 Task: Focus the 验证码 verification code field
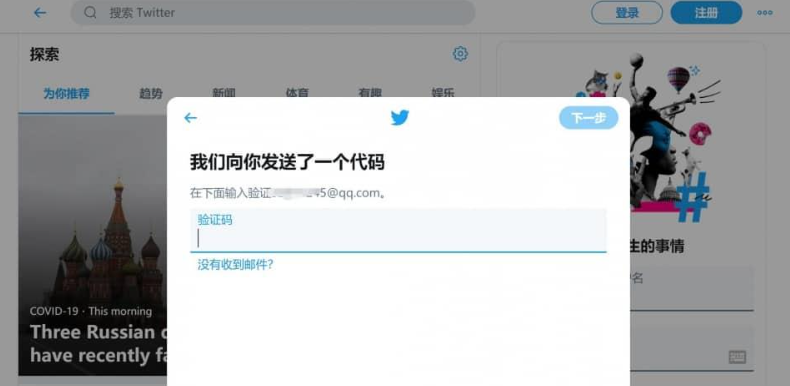pyautogui.click(x=398, y=230)
